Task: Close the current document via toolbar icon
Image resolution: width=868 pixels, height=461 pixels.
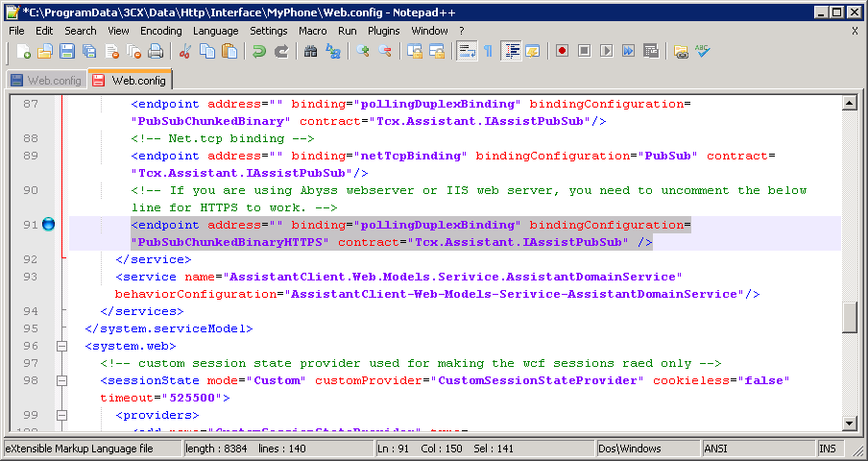Action: point(111,52)
